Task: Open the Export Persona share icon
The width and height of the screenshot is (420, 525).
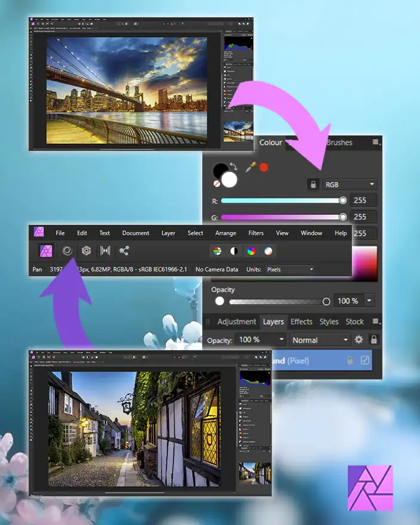Action: coord(124,251)
